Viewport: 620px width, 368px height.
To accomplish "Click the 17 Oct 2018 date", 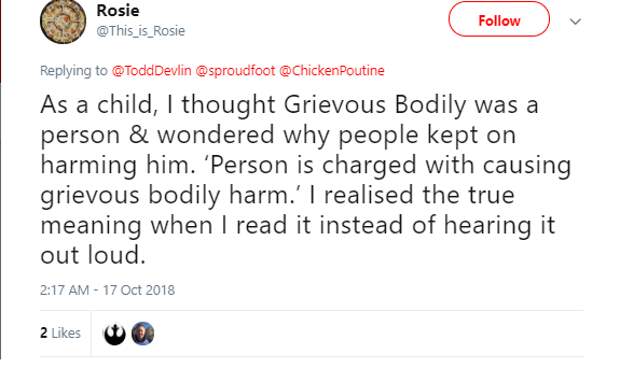I will point(139,290).
